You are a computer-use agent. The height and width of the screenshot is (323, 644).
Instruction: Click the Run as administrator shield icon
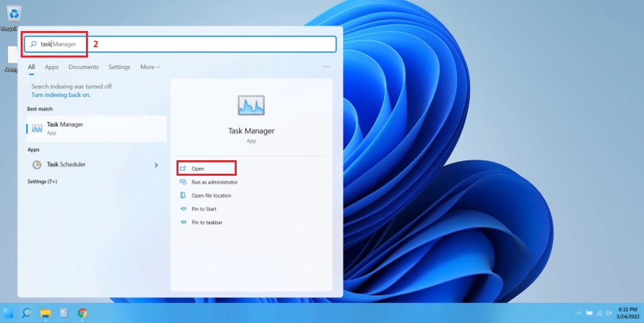(183, 182)
